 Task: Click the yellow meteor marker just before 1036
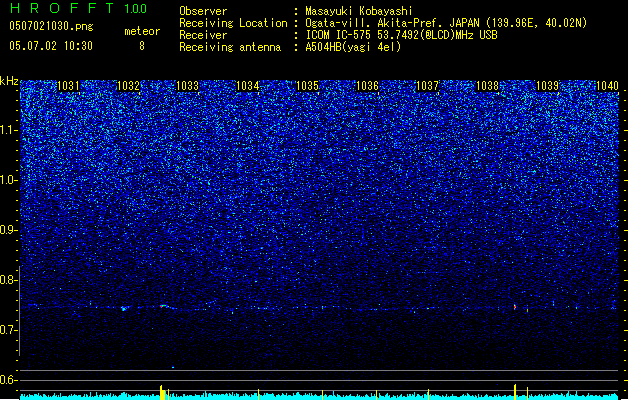(376, 395)
